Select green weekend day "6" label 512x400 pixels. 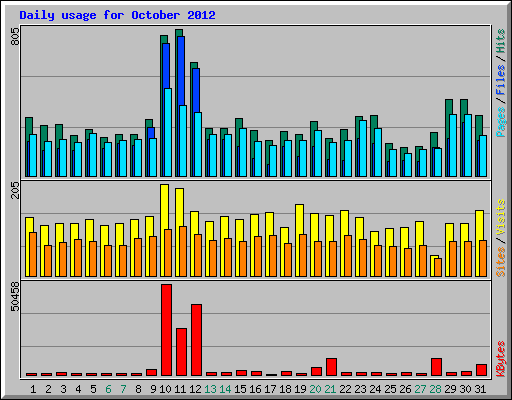108,389
